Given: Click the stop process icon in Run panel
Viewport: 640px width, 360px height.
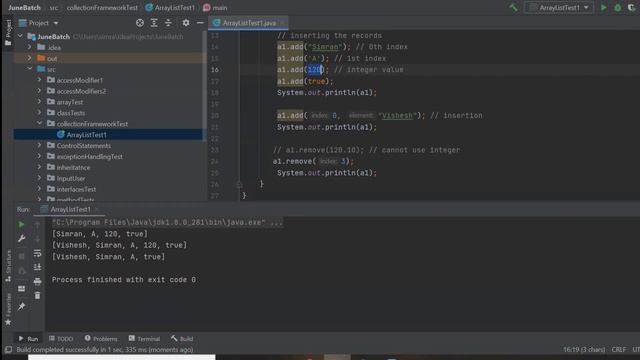Looking at the screenshot, I should pyautogui.click(x=21, y=256).
